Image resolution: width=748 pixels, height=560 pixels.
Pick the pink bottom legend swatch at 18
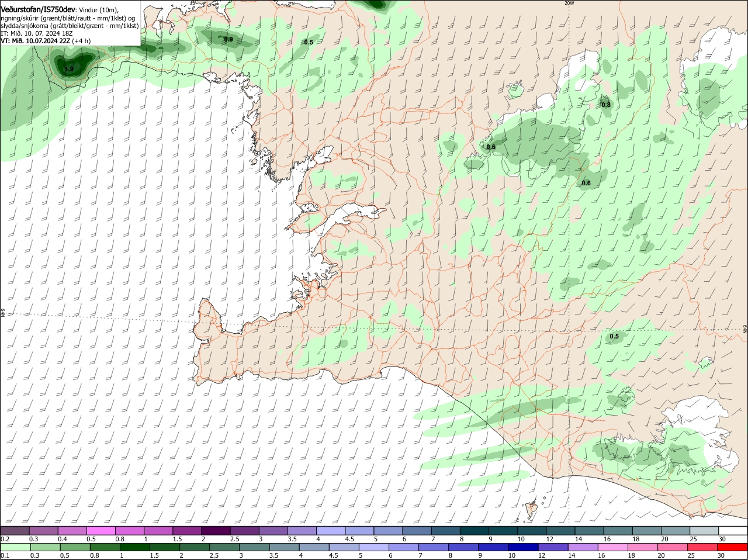(x=643, y=547)
